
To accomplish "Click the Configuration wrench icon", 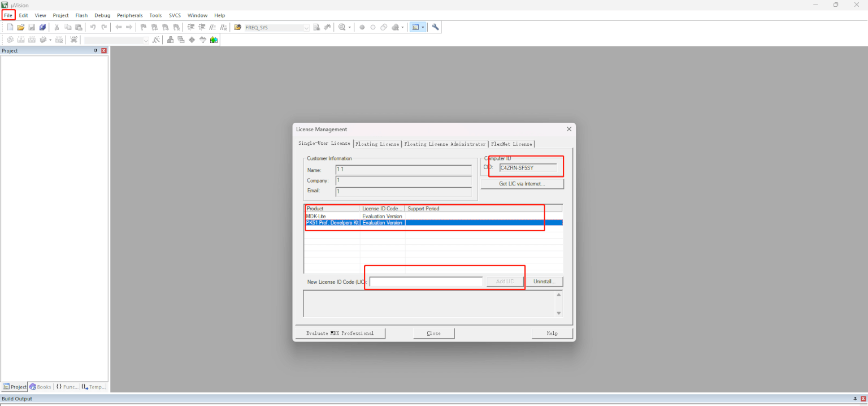I will (x=435, y=27).
